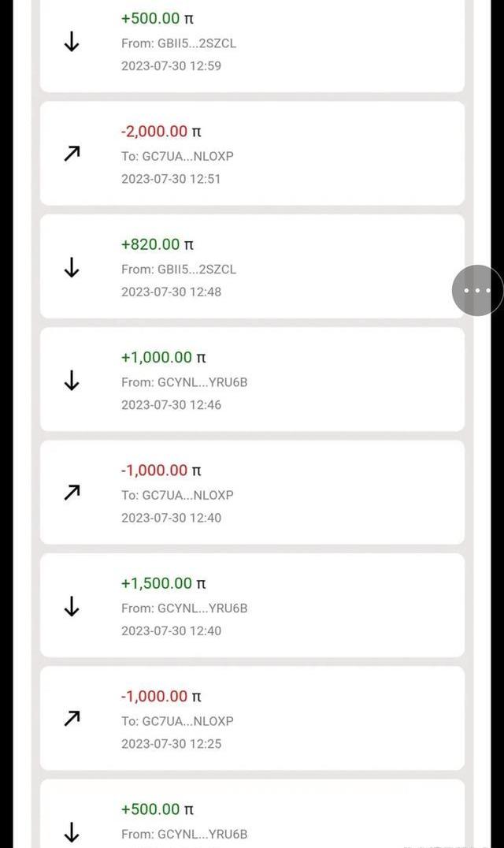
Task: Click the received arrow icon for +500.00 at 12:59
Action: click(x=72, y=43)
